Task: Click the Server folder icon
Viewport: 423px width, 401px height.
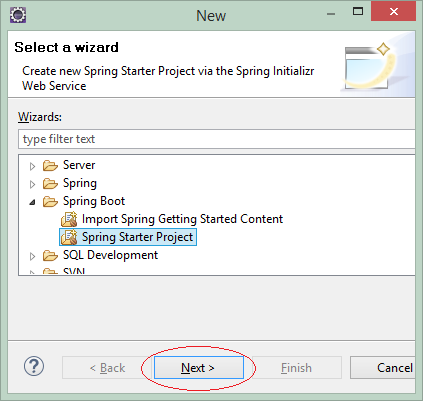Action: tap(50, 165)
